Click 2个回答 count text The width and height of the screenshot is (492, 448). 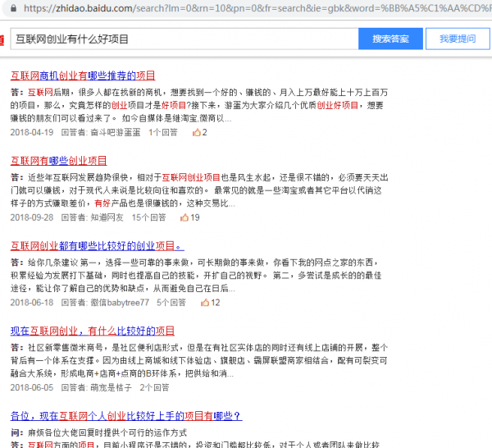point(154,388)
